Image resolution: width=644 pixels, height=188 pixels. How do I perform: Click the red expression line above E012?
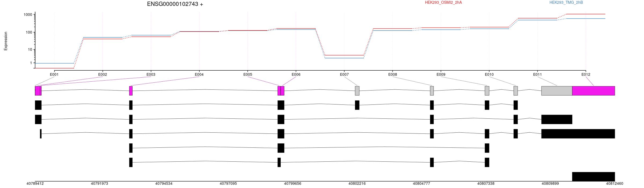tap(586, 14)
